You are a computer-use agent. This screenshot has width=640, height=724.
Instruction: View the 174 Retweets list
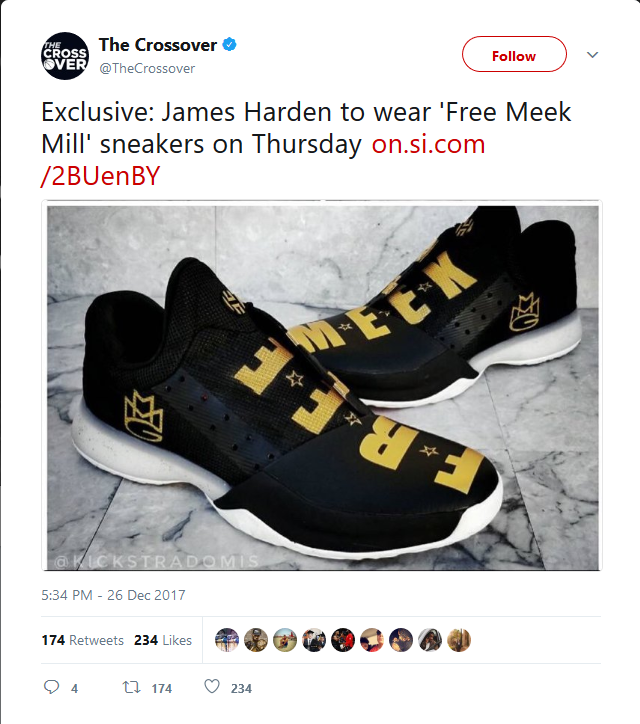click(83, 640)
